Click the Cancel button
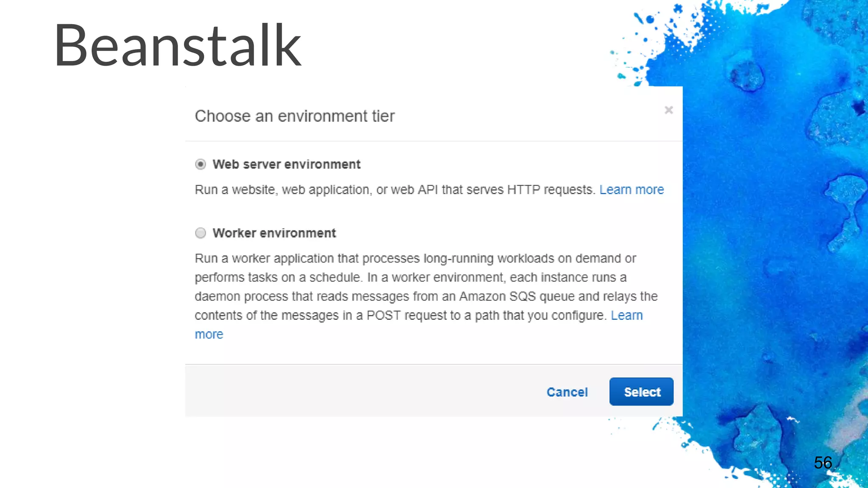 pos(567,392)
